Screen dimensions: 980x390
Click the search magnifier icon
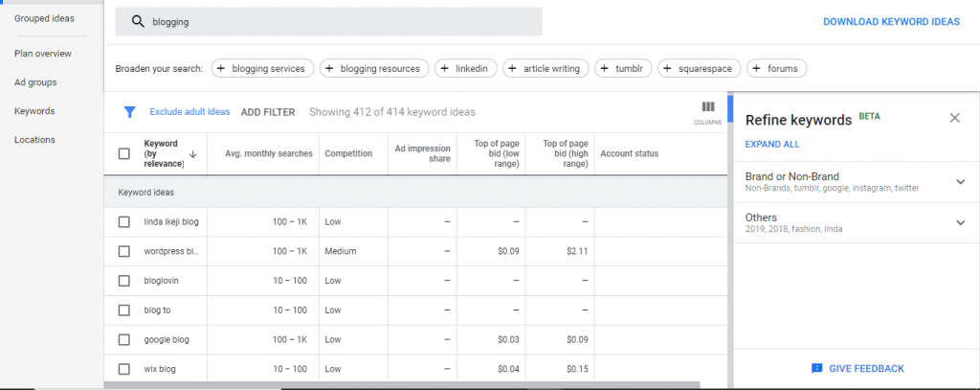click(138, 22)
